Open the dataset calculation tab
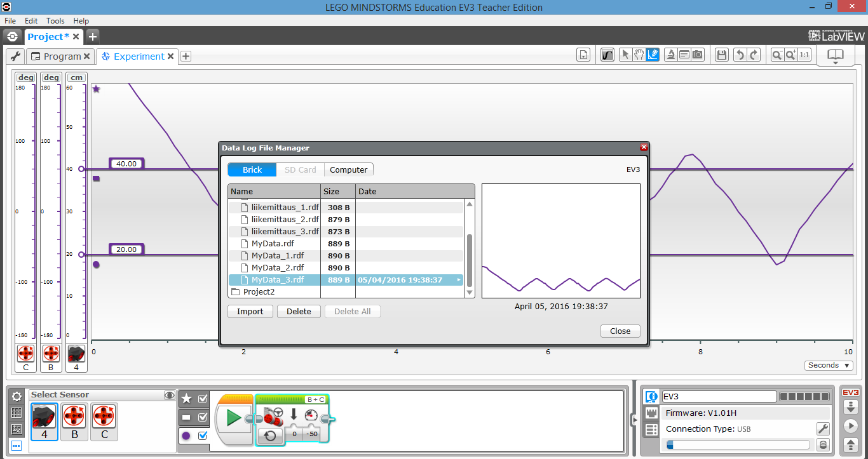The height and width of the screenshot is (459, 868). 17,429
